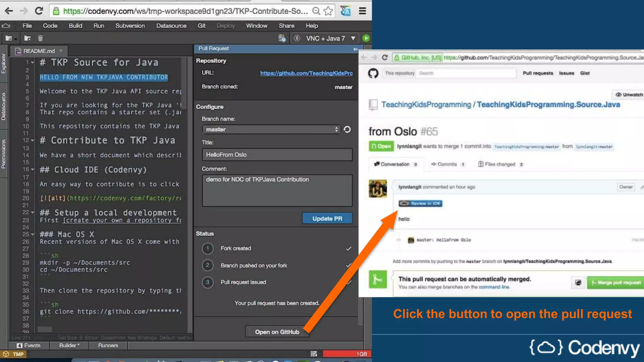Click the status bar console icon beside the memory bar
Screen dimensions: 644x362
(x=314, y=354)
